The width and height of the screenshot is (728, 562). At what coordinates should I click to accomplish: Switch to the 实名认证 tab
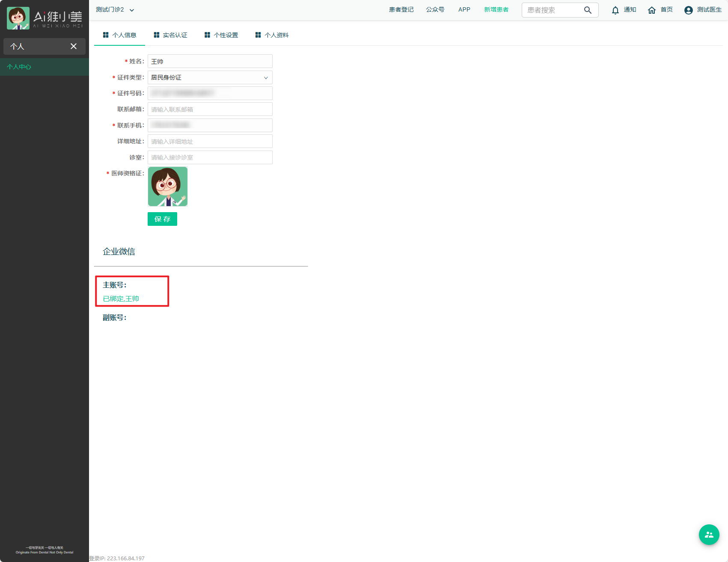tap(170, 35)
